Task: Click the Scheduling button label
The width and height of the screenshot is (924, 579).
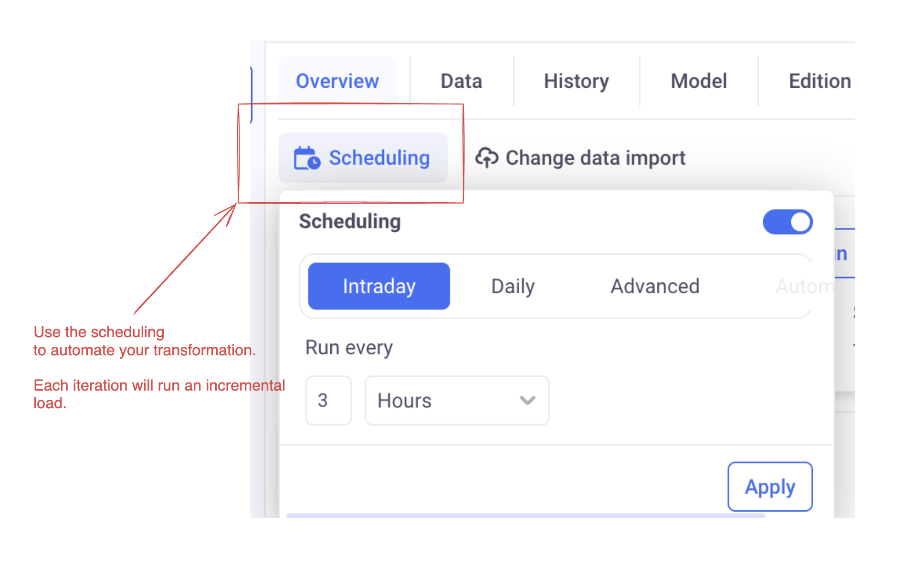Action: (x=379, y=158)
